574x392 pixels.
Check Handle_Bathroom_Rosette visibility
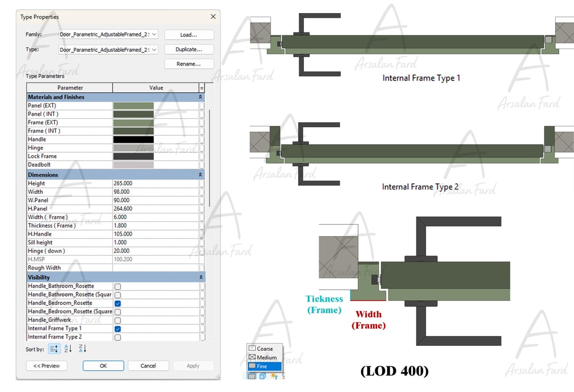(x=118, y=286)
